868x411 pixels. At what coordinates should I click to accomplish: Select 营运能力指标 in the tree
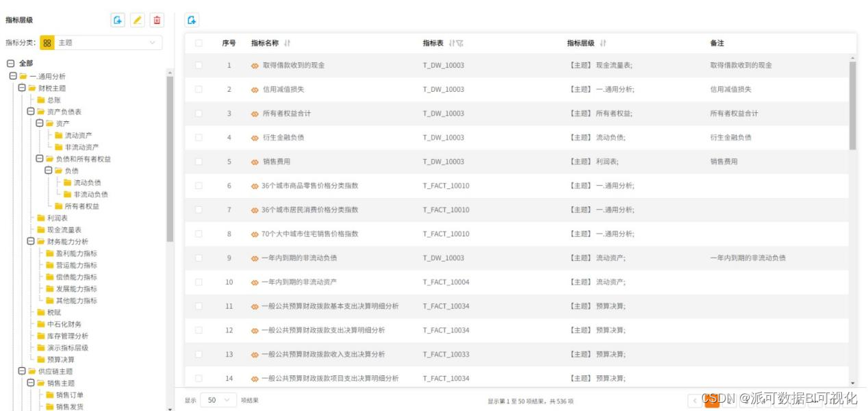coord(76,265)
